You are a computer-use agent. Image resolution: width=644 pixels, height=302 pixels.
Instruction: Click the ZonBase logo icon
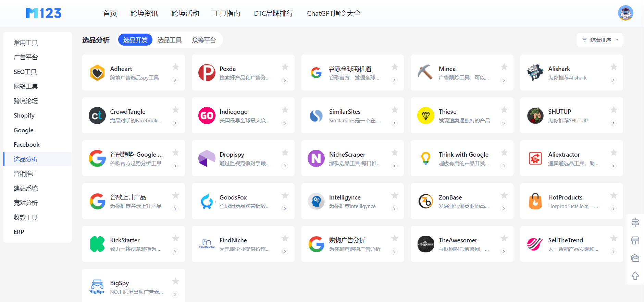426,201
